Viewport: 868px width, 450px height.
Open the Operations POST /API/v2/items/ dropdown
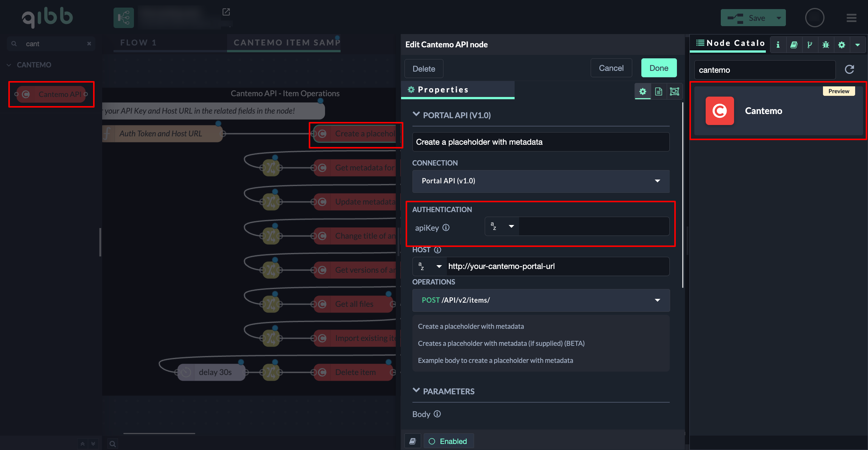tap(540, 300)
